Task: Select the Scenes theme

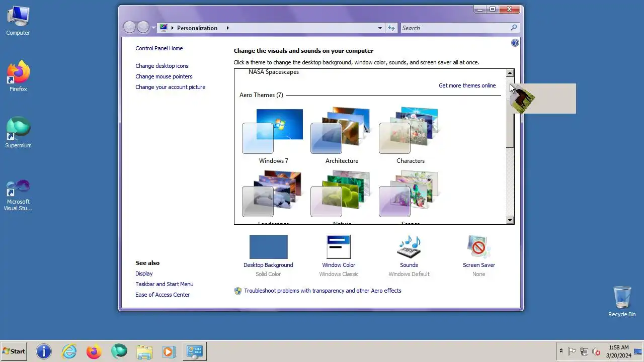Action: [410, 198]
